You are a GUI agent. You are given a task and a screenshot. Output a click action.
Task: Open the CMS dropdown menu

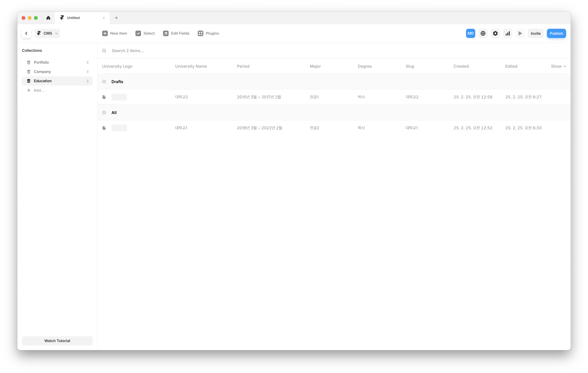pyautogui.click(x=47, y=34)
